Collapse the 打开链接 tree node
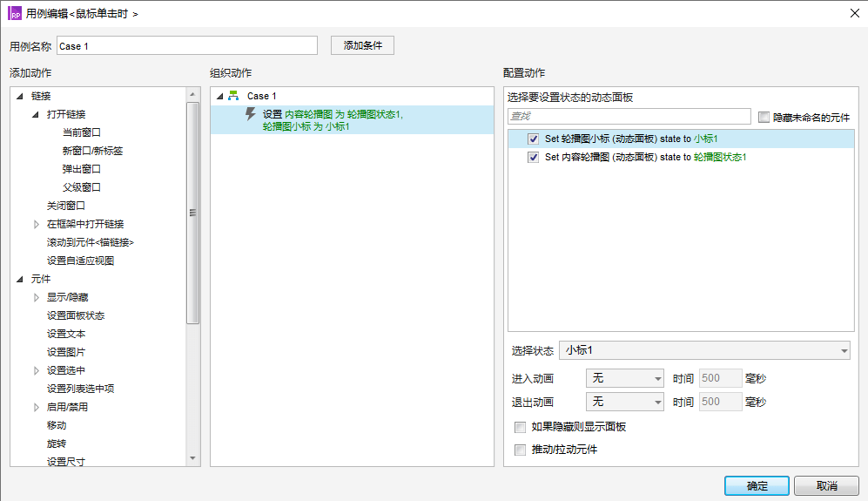868x501 pixels. (x=36, y=114)
